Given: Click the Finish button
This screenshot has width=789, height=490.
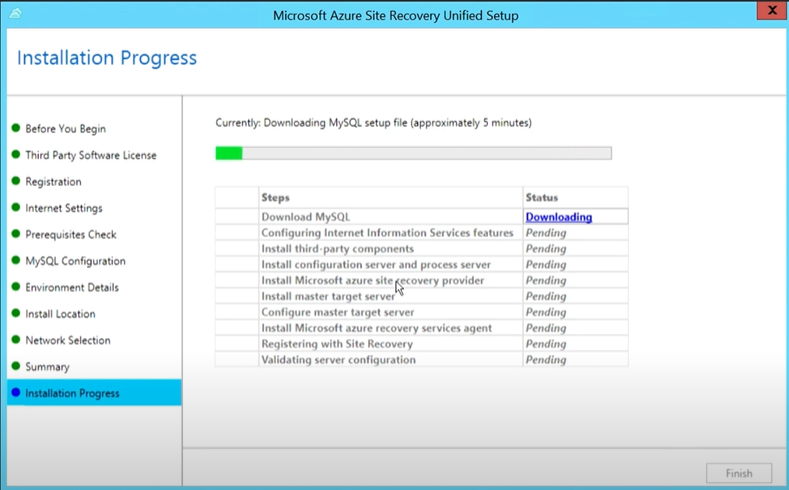Looking at the screenshot, I should pos(739,473).
